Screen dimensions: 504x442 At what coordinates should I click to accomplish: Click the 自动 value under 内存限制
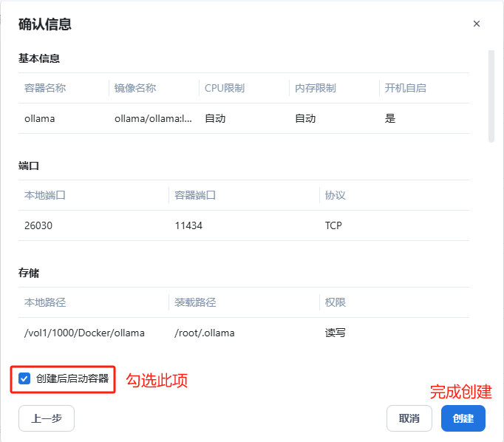[305, 118]
